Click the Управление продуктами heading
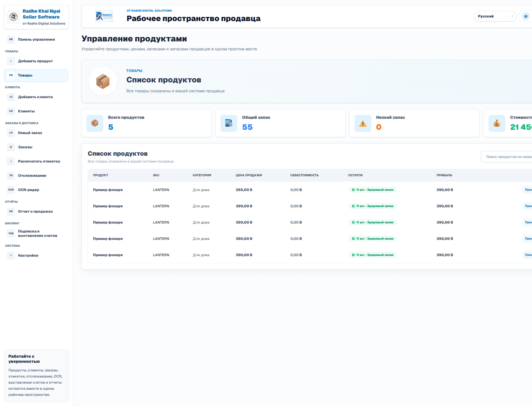The image size is (532, 407). tap(134, 39)
